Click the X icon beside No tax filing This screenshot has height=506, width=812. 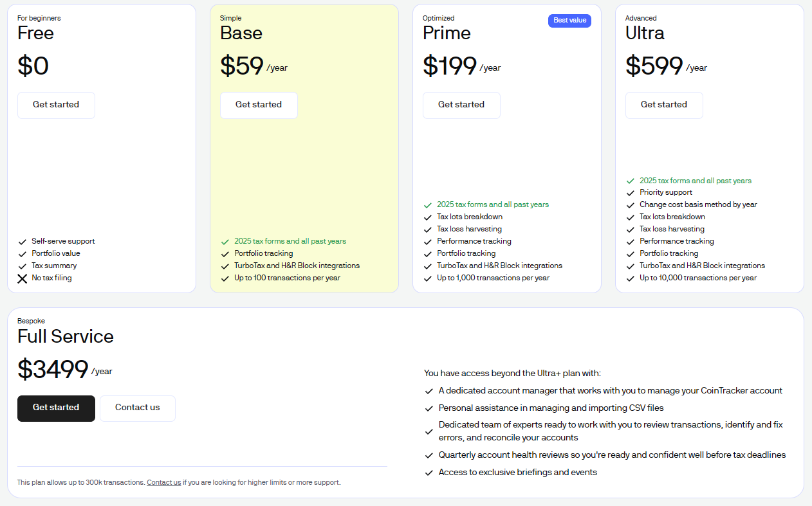[22, 278]
